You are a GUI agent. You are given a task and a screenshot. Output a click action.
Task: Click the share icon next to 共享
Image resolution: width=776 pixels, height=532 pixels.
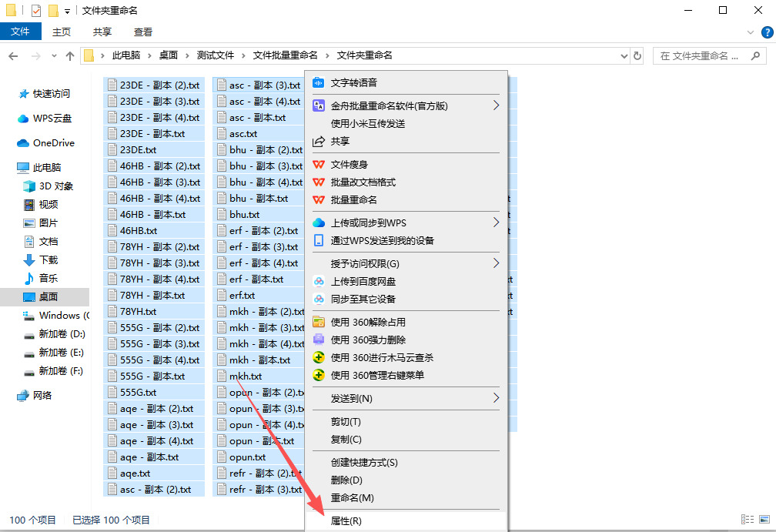tap(318, 142)
